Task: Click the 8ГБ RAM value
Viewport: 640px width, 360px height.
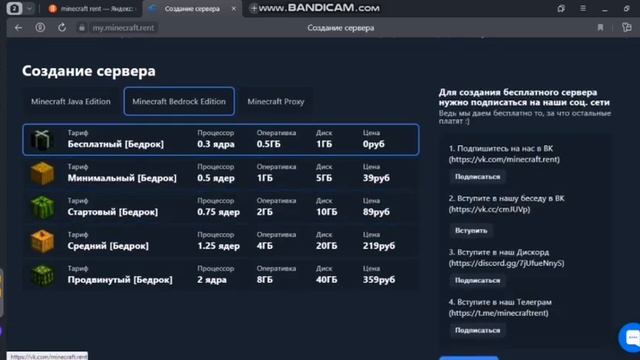Action: pos(264,280)
